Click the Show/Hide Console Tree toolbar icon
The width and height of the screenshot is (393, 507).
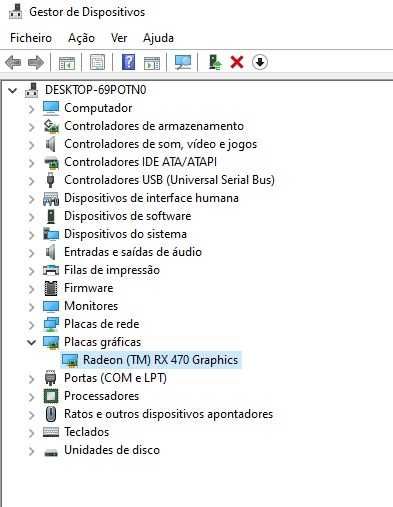tap(67, 62)
